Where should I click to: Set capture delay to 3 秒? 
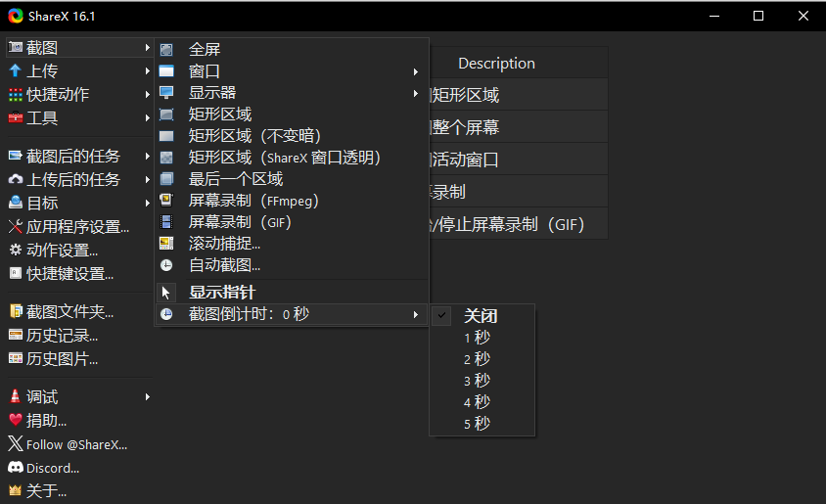coord(482,381)
